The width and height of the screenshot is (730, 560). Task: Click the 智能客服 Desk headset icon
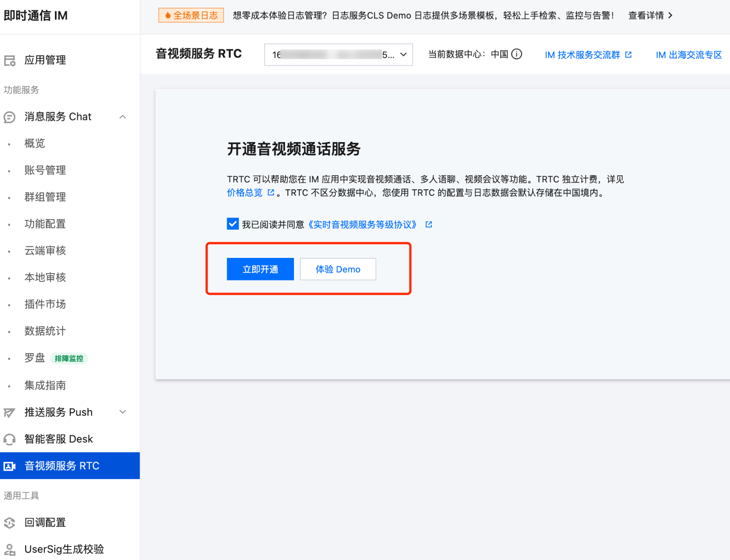tap(9, 439)
